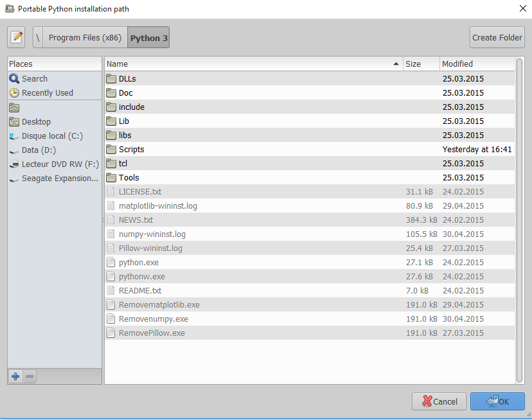
Task: Confirm with the OK button
Action: coord(497,401)
